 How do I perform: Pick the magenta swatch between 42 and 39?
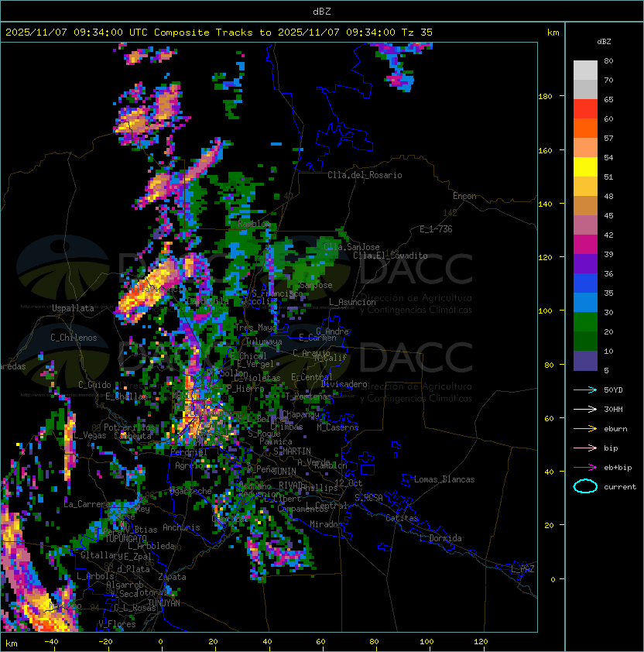(x=585, y=244)
